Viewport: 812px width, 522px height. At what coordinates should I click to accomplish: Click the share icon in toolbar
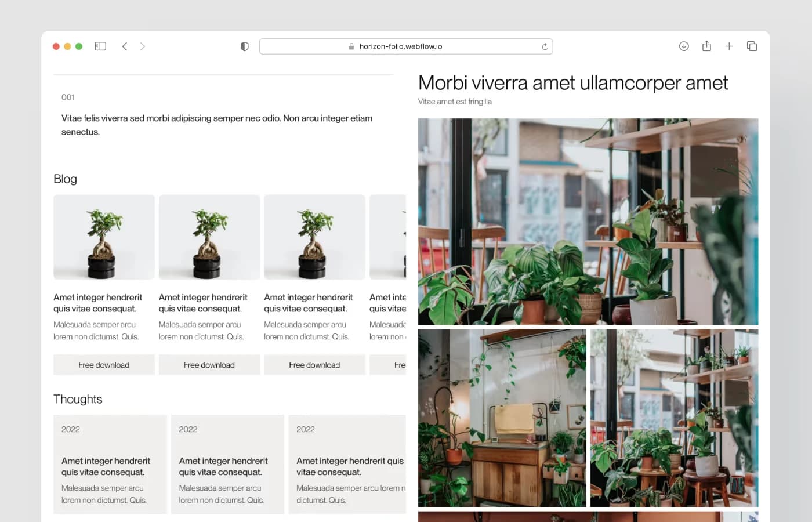point(706,46)
